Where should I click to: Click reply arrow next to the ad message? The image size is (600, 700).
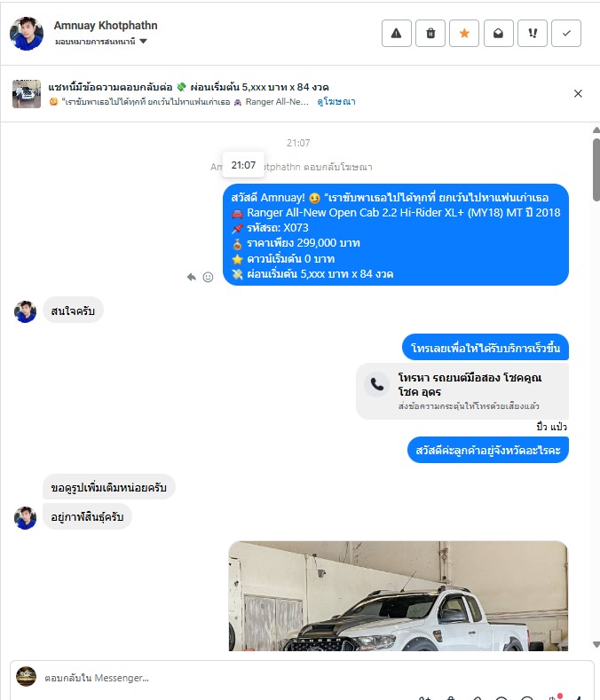click(192, 277)
